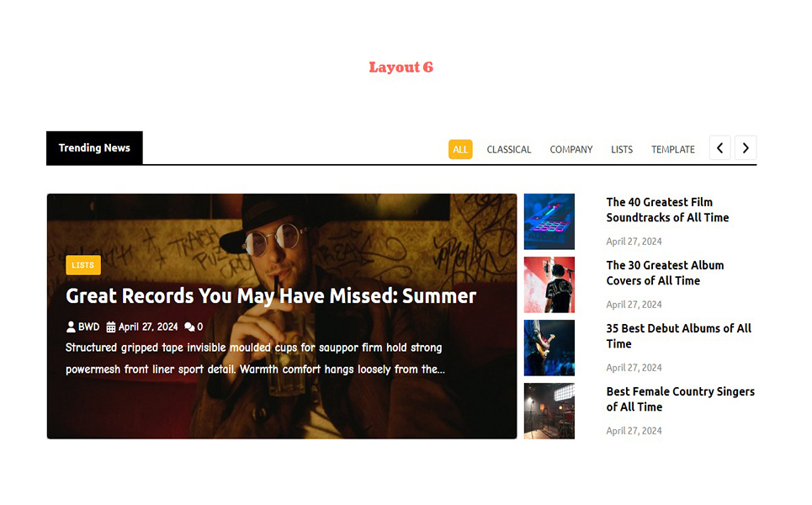Image resolution: width=812 pixels, height=505 pixels.
Task: Click the next arrow chevron button
Action: point(746,148)
